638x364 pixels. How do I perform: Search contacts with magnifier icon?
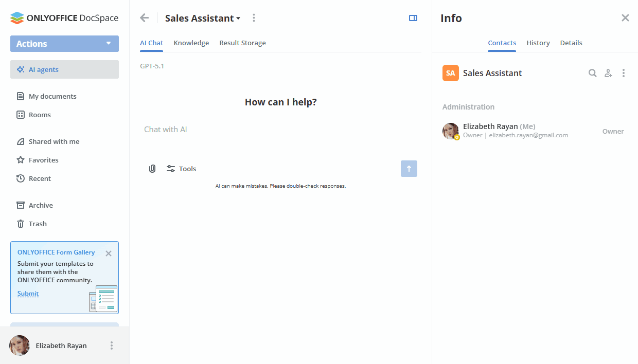pyautogui.click(x=593, y=73)
